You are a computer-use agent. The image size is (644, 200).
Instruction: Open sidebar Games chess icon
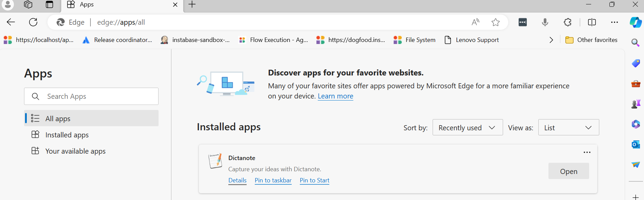(636, 104)
